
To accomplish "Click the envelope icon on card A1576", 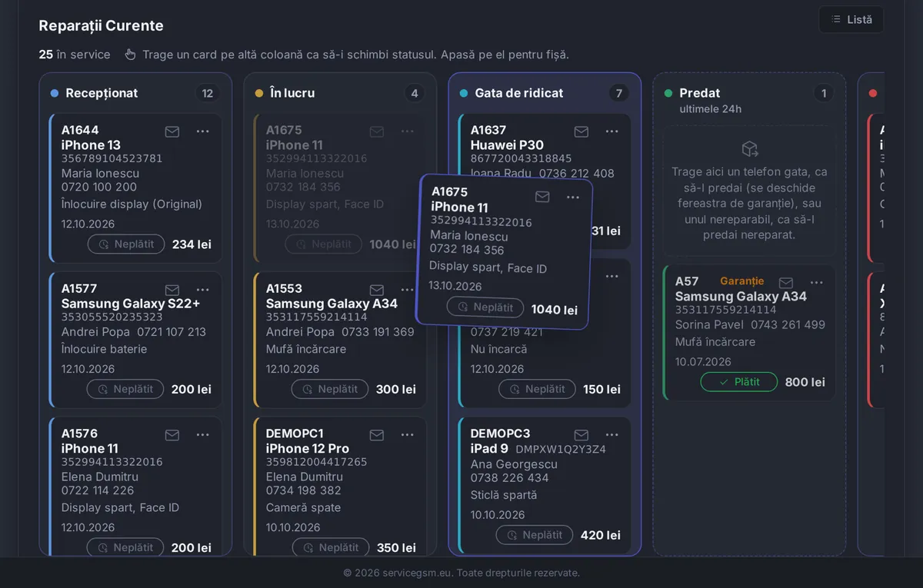I will tap(172, 435).
